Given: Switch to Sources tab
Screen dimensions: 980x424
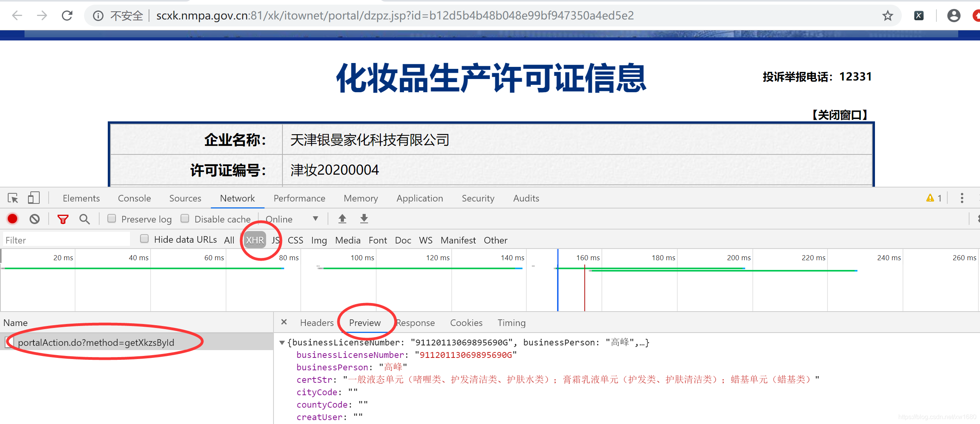Looking at the screenshot, I should [x=185, y=198].
